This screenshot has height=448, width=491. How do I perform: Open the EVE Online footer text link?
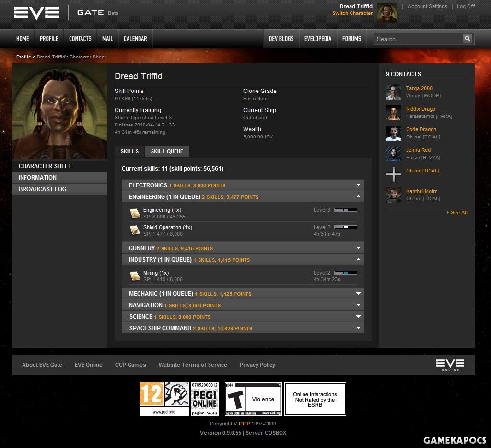[88, 365]
